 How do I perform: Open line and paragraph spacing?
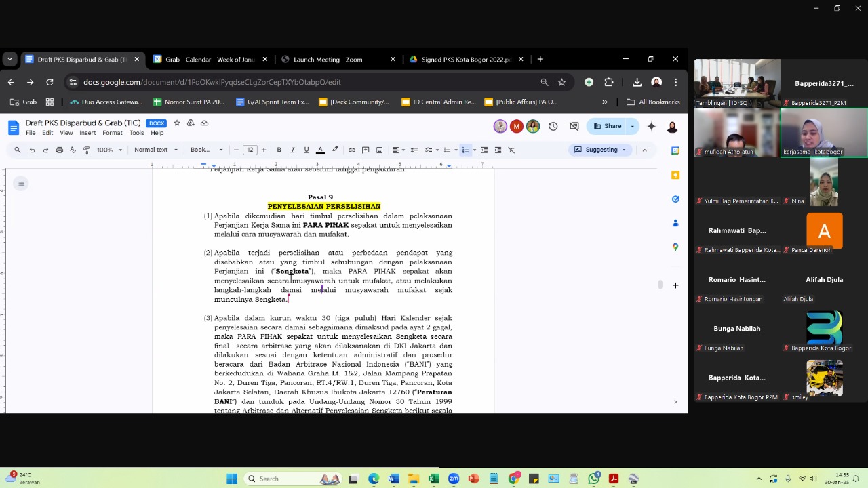pos(414,150)
